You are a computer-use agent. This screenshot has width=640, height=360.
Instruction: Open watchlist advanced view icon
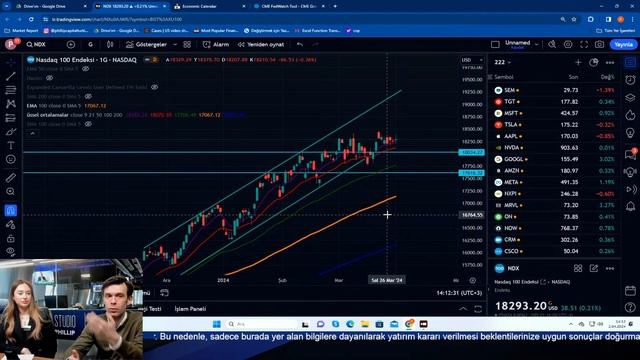click(593, 62)
